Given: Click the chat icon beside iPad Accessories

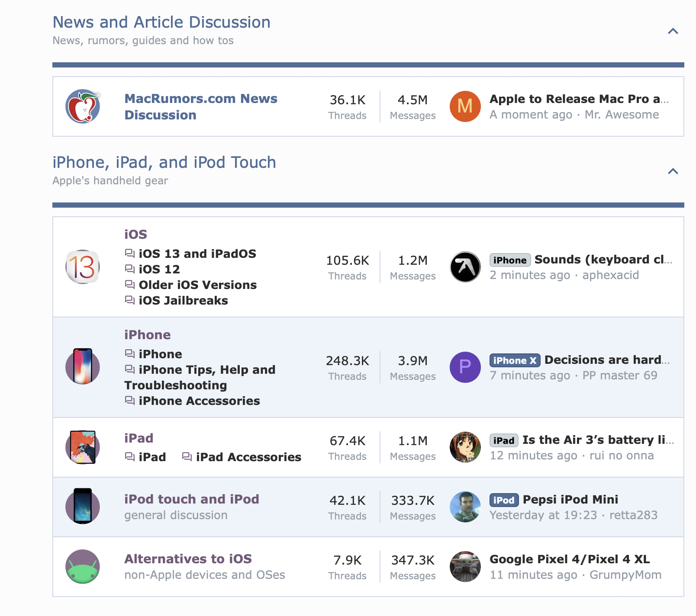Looking at the screenshot, I should point(187,456).
